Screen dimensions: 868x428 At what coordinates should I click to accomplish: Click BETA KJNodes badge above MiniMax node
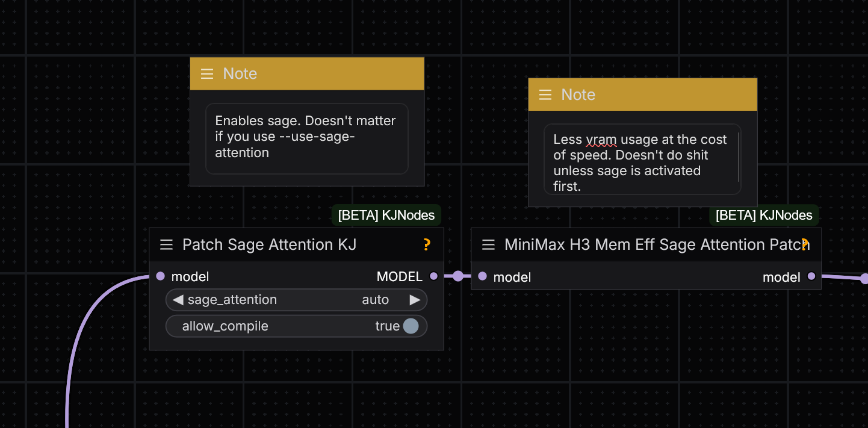click(x=764, y=215)
